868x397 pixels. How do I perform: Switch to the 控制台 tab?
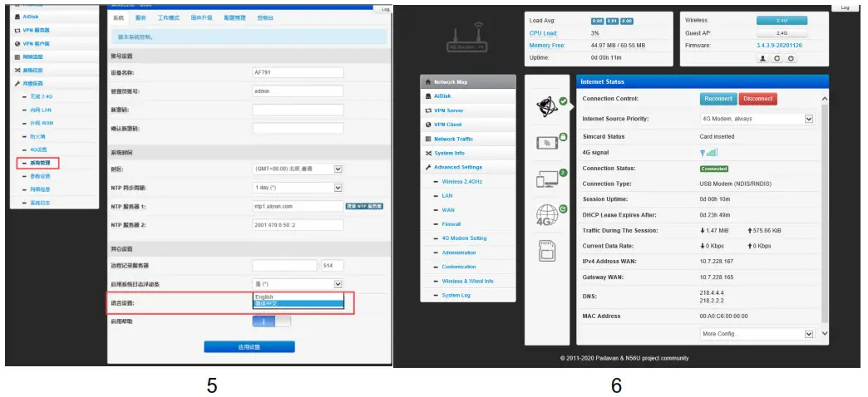pos(265,17)
